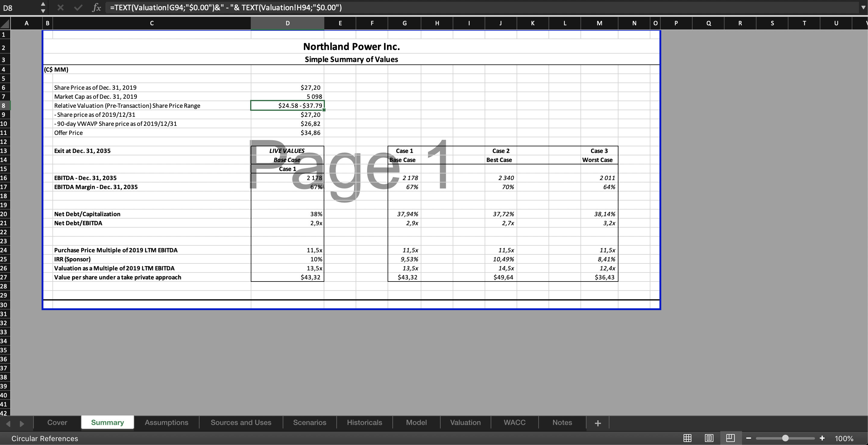Switch to Page Layout view icon
868x445 pixels.
pos(709,438)
